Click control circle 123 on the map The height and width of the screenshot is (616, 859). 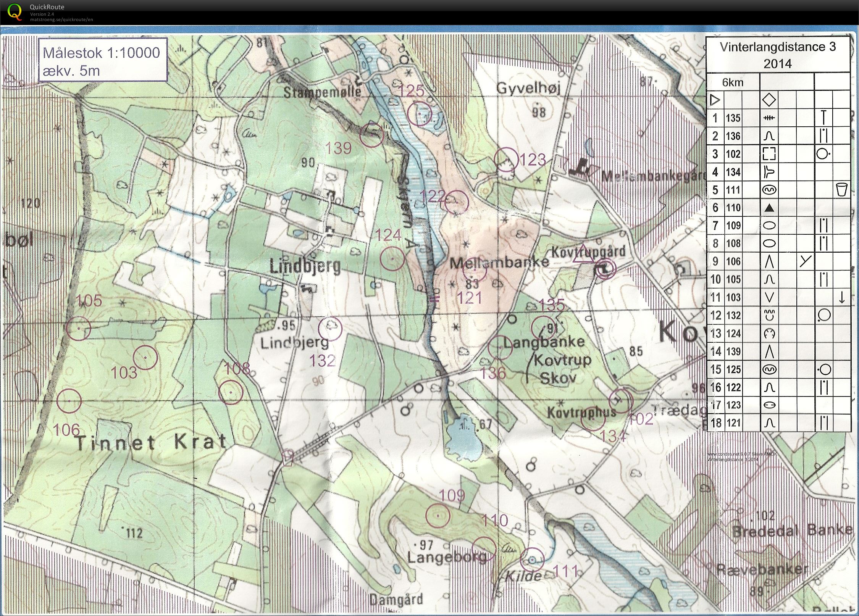(506, 160)
